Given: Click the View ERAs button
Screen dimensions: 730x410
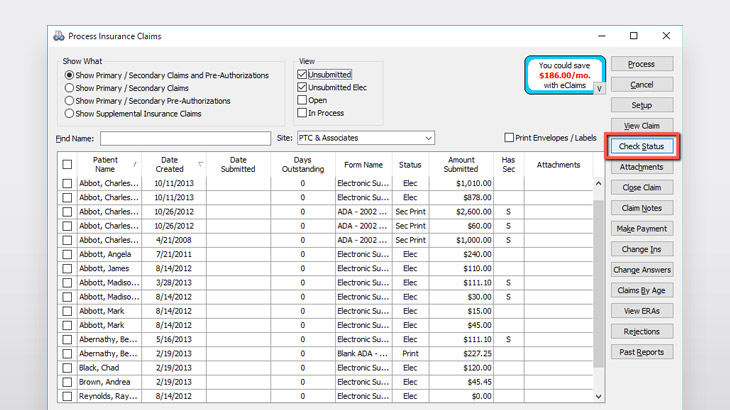Looking at the screenshot, I should point(642,311).
